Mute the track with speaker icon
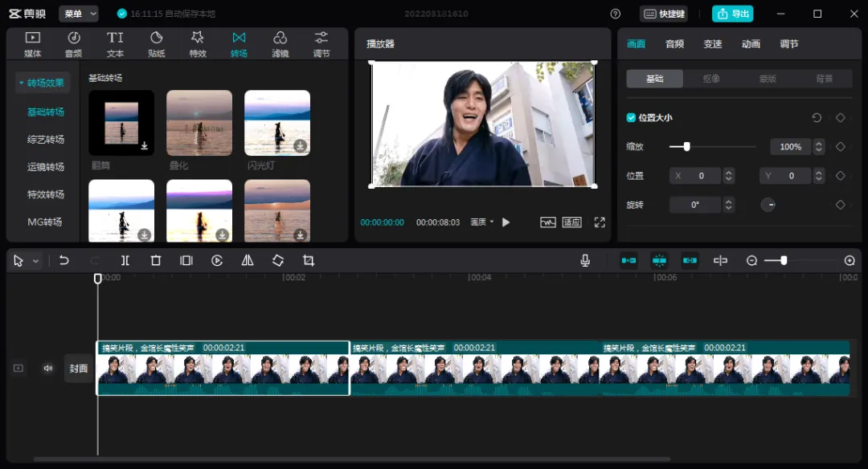This screenshot has width=868, height=469. pos(48,369)
